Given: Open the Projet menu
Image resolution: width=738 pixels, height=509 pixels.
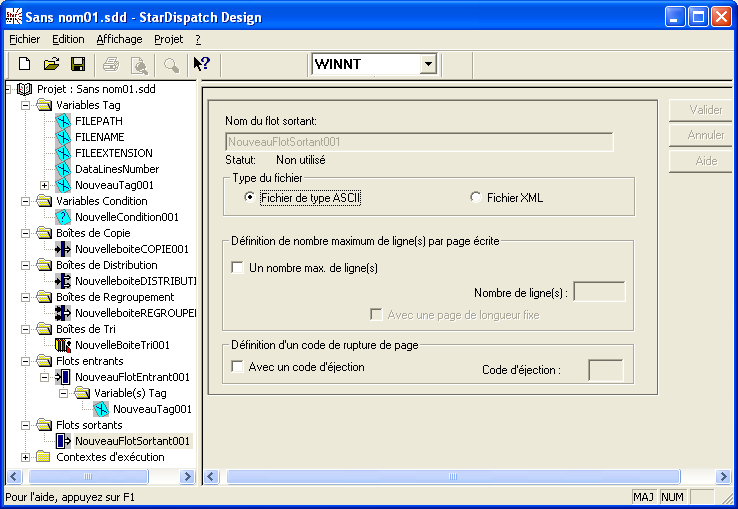Looking at the screenshot, I should click(x=168, y=39).
